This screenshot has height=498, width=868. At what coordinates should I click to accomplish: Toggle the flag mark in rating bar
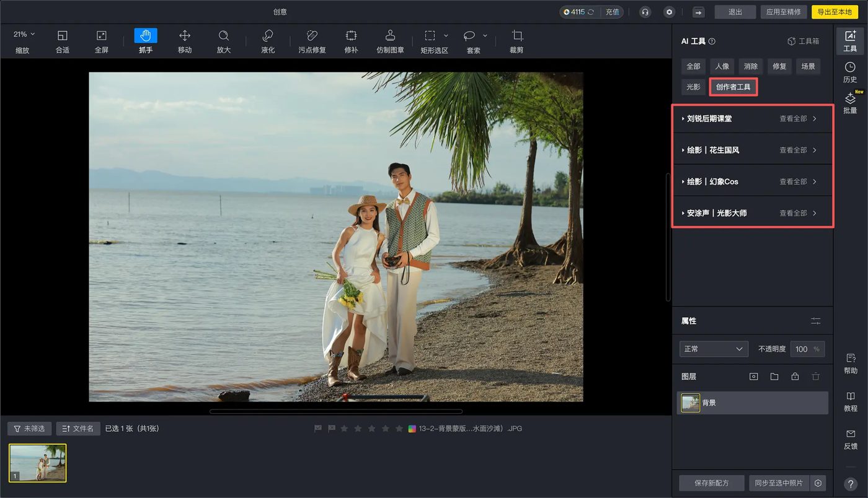[318, 429]
